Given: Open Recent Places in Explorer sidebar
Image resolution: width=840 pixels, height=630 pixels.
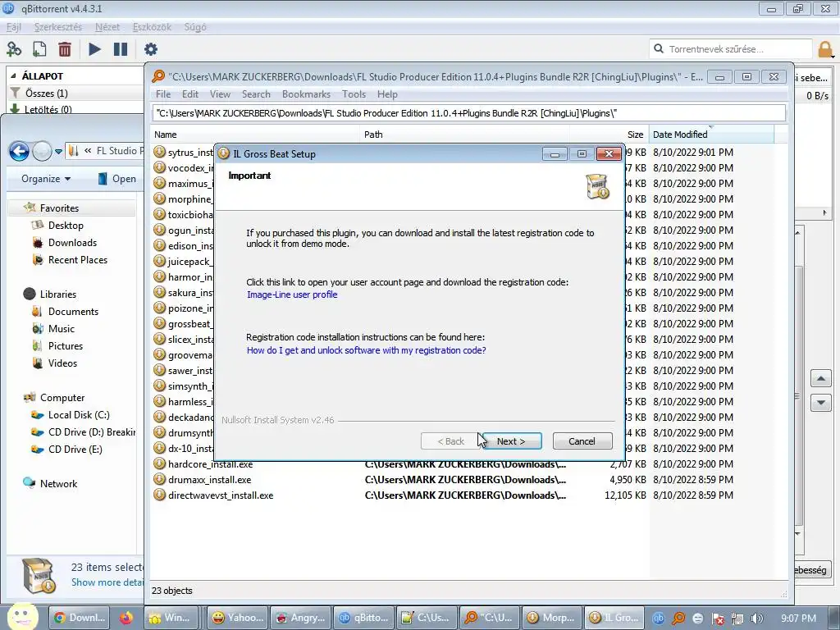Looking at the screenshot, I should [78, 260].
